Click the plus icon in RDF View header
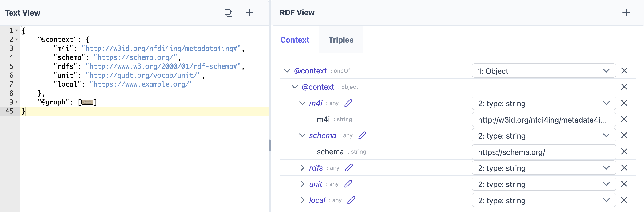Screen dimensions: 644x212 point(626,13)
